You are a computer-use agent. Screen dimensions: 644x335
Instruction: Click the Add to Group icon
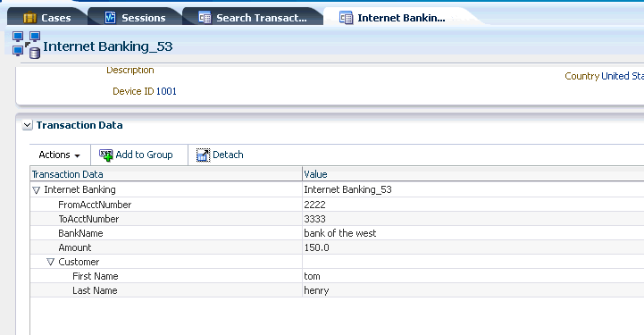pyautogui.click(x=106, y=155)
